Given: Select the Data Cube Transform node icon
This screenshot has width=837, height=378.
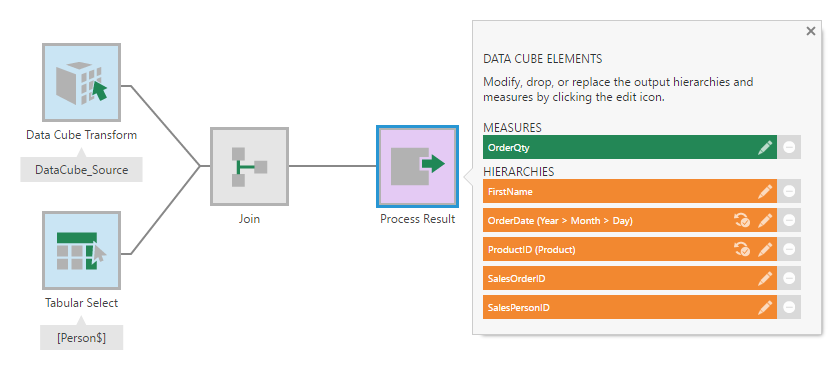Looking at the screenshot, I should click(x=82, y=83).
